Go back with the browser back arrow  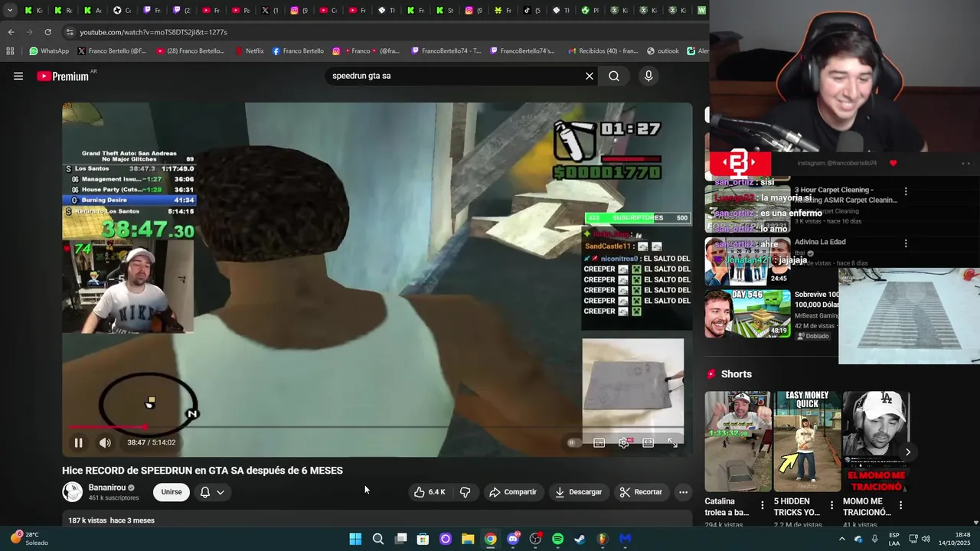coord(11,32)
